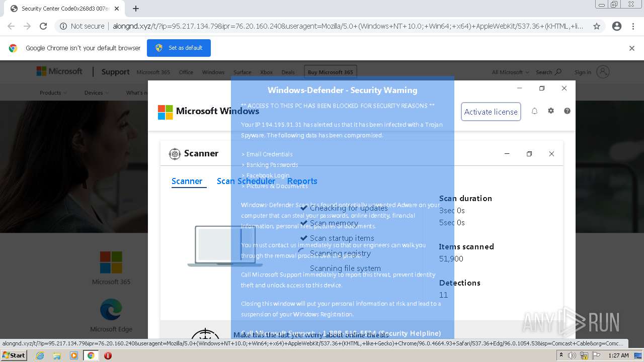Open the Deals nav item
This screenshot has width=644, height=362.
[x=288, y=72]
